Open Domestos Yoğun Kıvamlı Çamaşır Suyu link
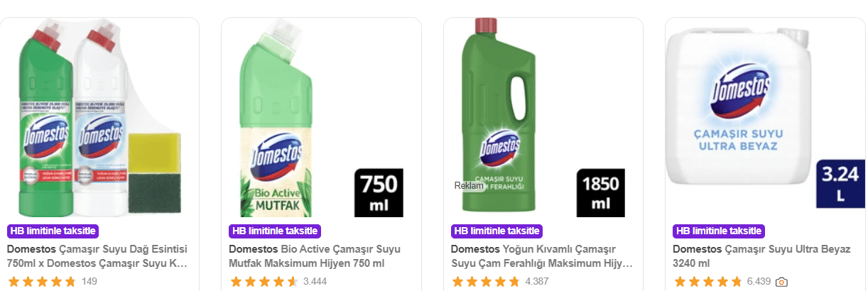Image resolution: width=868 pixels, height=291 pixels. (541, 256)
